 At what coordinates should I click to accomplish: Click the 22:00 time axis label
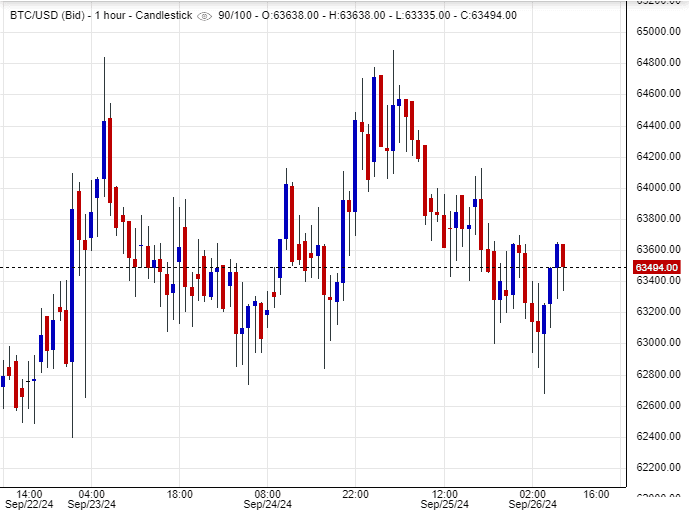point(356,494)
